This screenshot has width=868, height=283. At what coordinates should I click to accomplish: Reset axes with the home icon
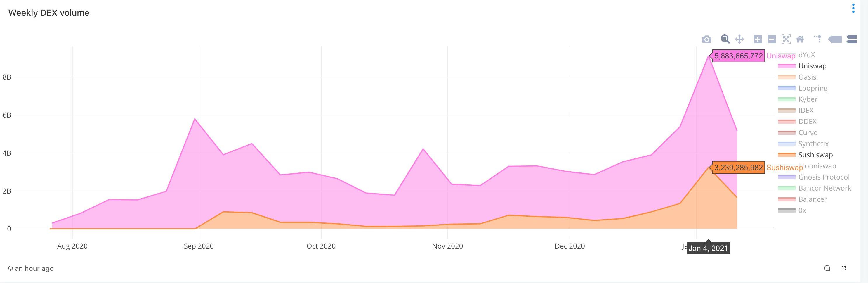(x=800, y=39)
